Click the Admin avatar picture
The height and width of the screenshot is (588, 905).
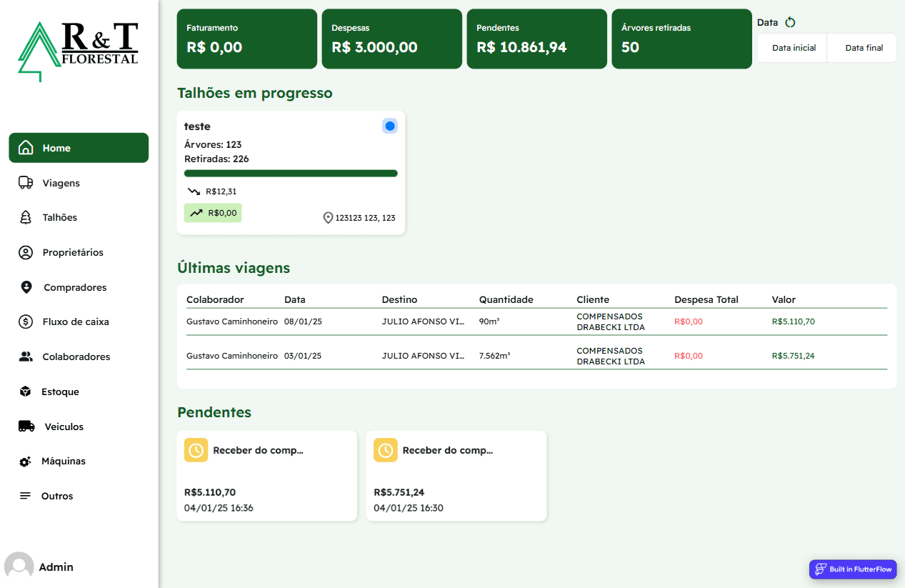19,567
